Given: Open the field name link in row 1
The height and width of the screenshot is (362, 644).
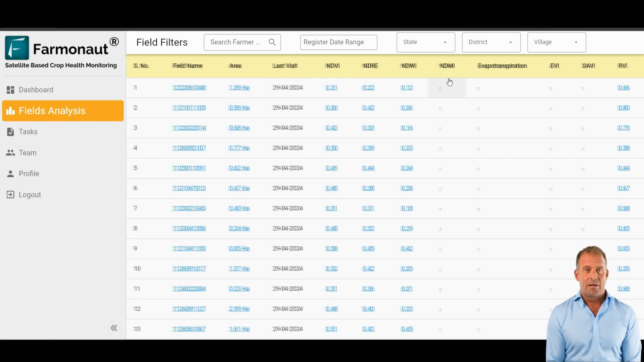Looking at the screenshot, I should click(x=189, y=88).
